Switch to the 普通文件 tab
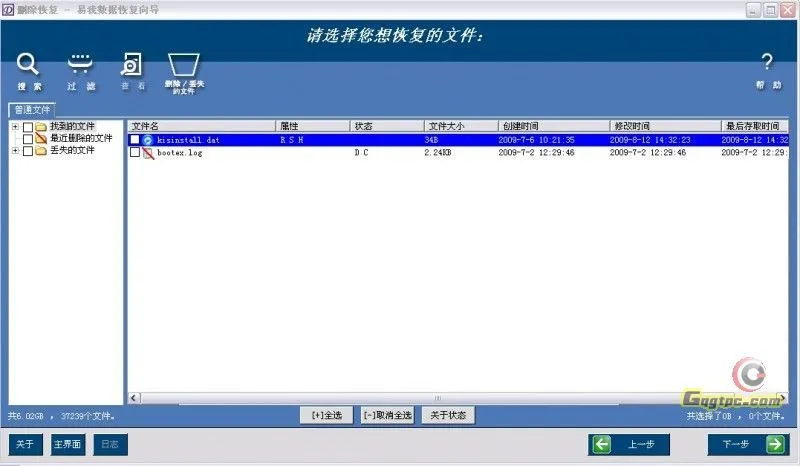The height and width of the screenshot is (466, 800). pos(32,110)
